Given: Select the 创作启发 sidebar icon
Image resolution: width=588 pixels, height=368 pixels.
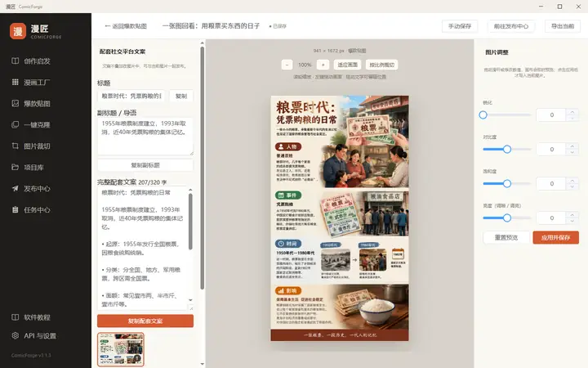Looking at the screenshot, I should click(15, 61).
